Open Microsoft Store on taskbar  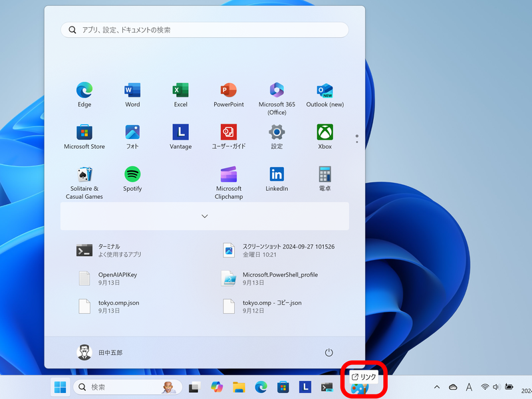283,387
